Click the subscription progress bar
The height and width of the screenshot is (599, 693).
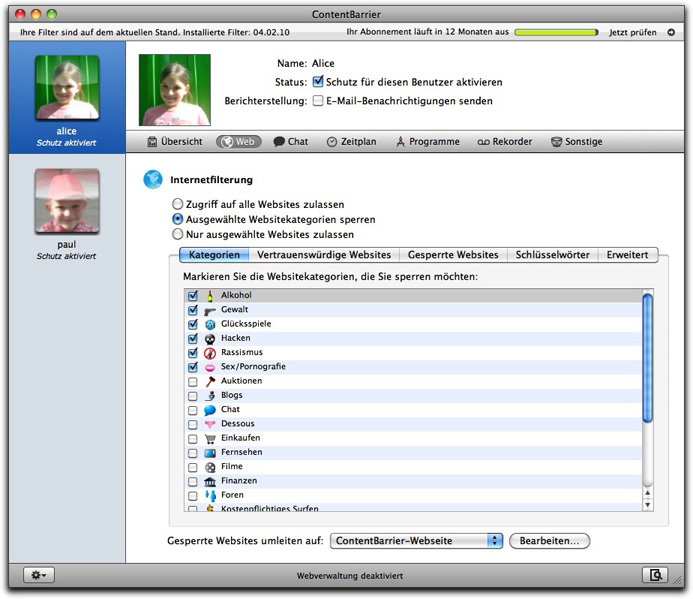click(x=556, y=32)
